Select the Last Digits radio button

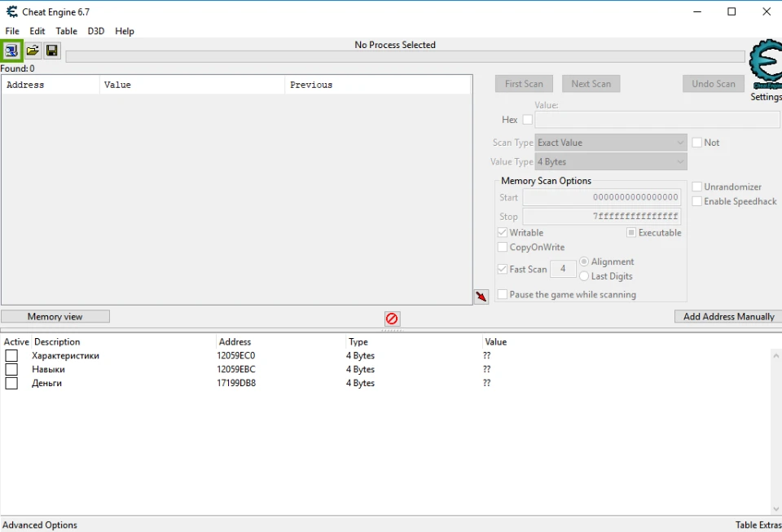pos(584,276)
